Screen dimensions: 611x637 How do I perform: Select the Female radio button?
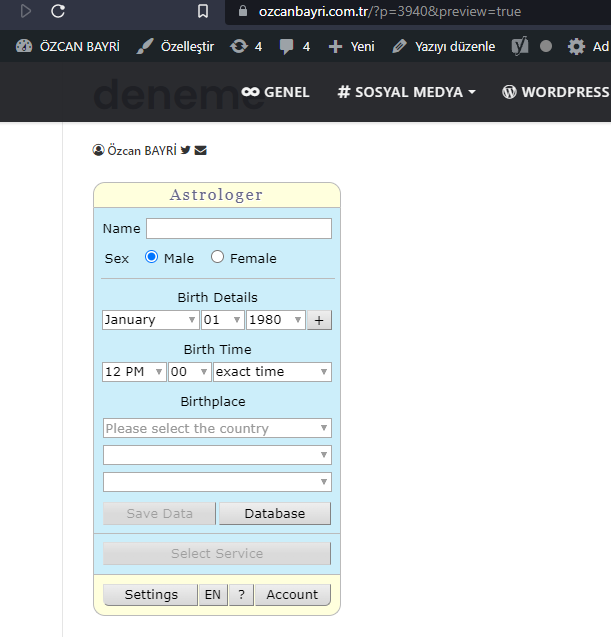[217, 257]
